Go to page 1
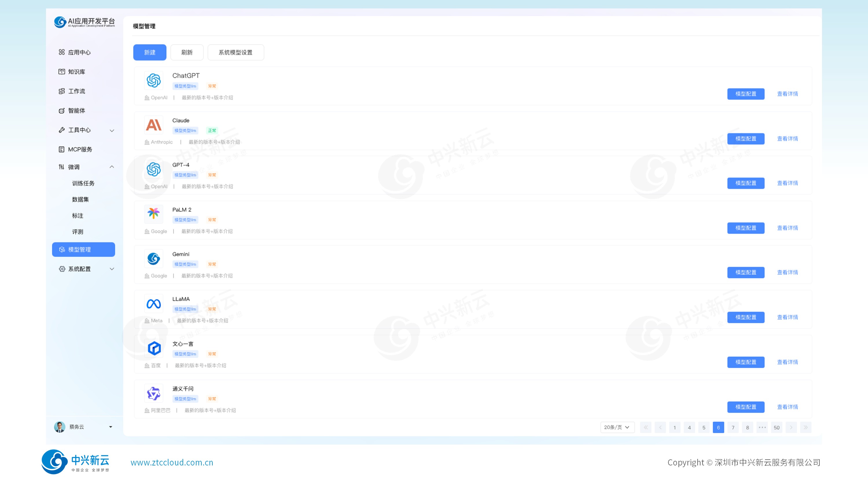The width and height of the screenshot is (868, 488). point(675,427)
